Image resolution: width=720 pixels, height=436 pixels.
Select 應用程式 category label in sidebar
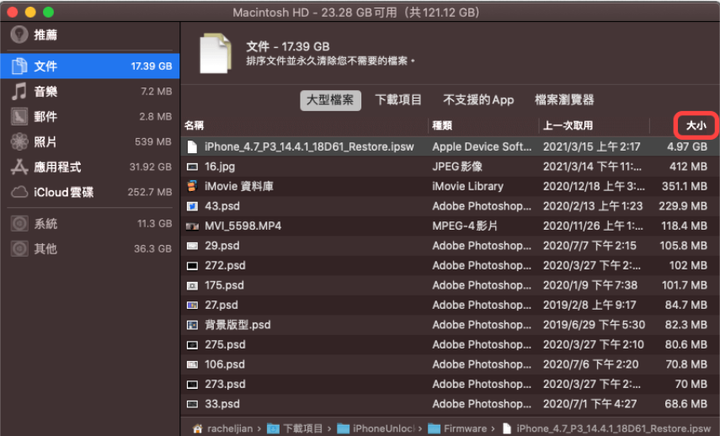point(57,167)
